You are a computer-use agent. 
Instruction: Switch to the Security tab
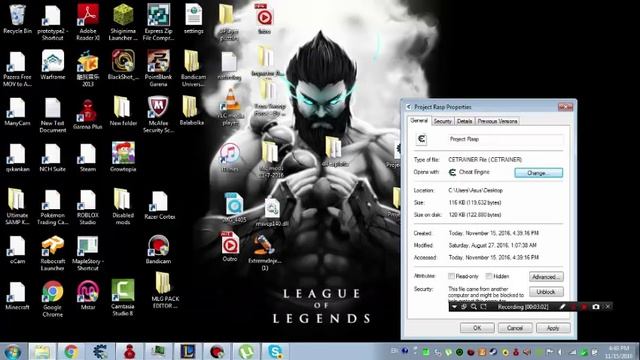coord(442,121)
